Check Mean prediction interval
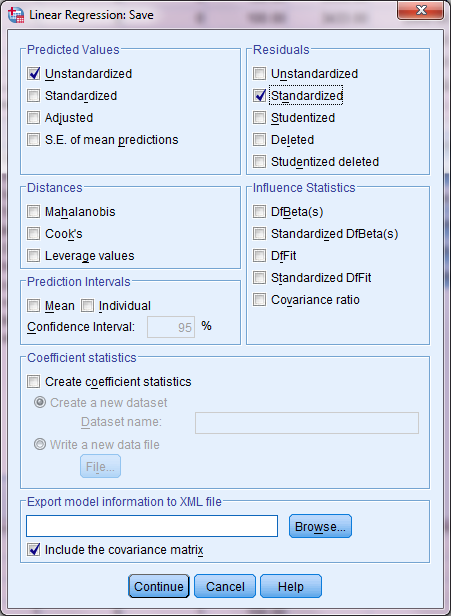451x616 pixels. coord(34,306)
